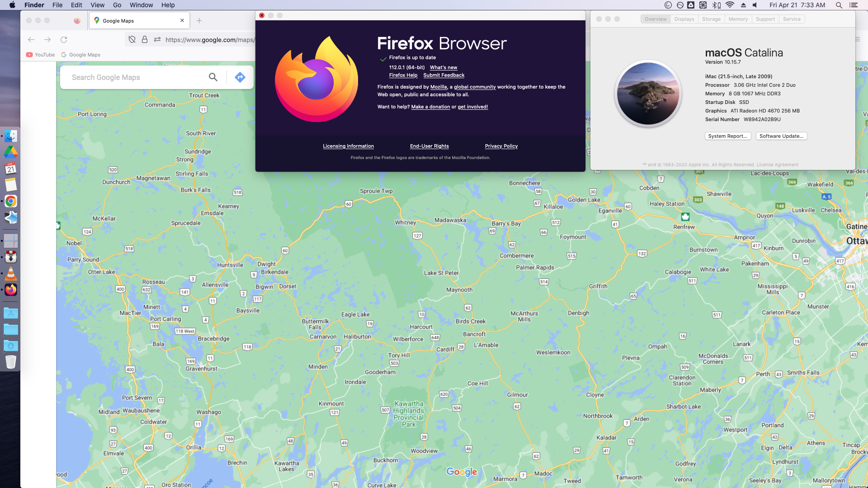Open the Trash in the dock
Image resolution: width=868 pixels, height=488 pixels.
click(11, 361)
